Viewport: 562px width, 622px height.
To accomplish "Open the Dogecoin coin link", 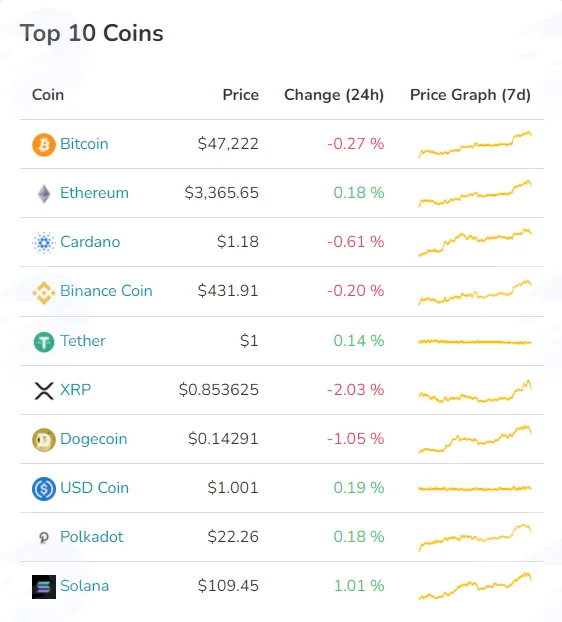I will click(x=94, y=439).
